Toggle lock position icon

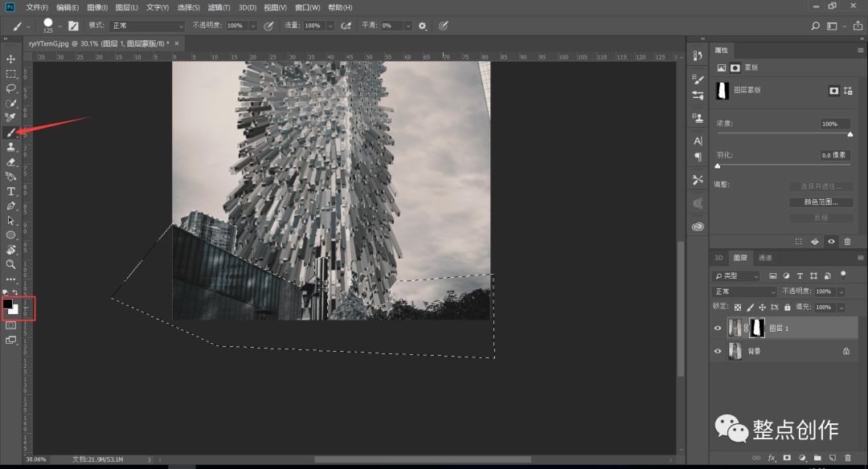762,307
